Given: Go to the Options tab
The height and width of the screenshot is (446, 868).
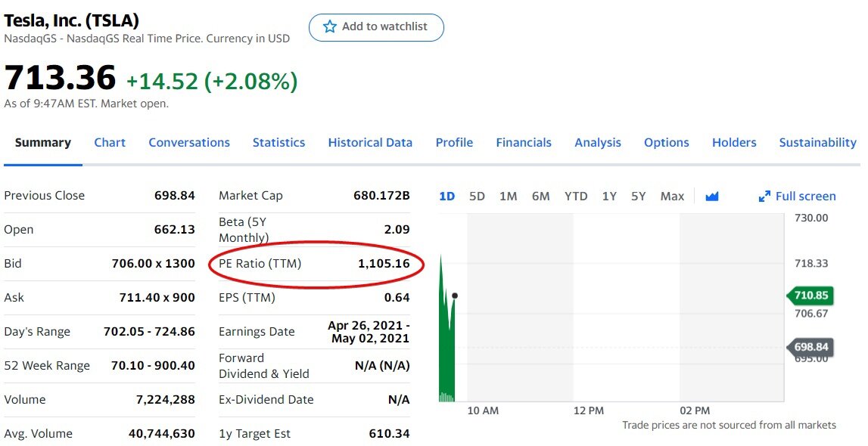Looking at the screenshot, I should pyautogui.click(x=667, y=143).
